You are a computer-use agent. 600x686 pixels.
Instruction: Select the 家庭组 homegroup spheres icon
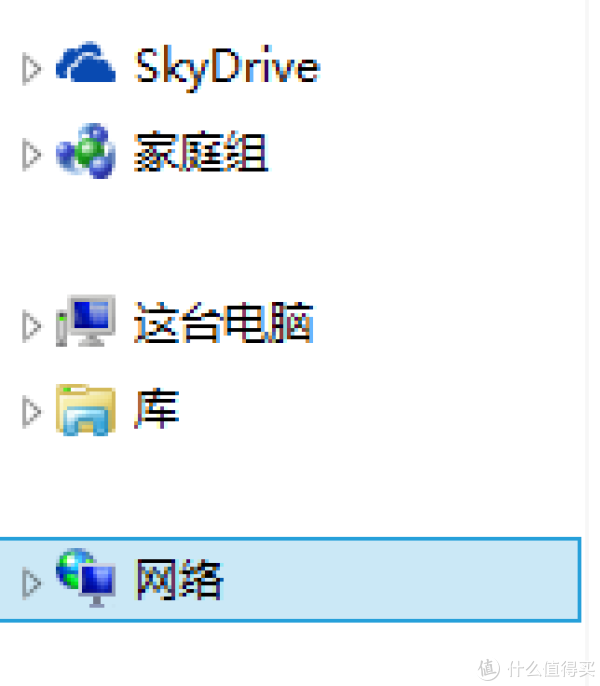[x=86, y=150]
